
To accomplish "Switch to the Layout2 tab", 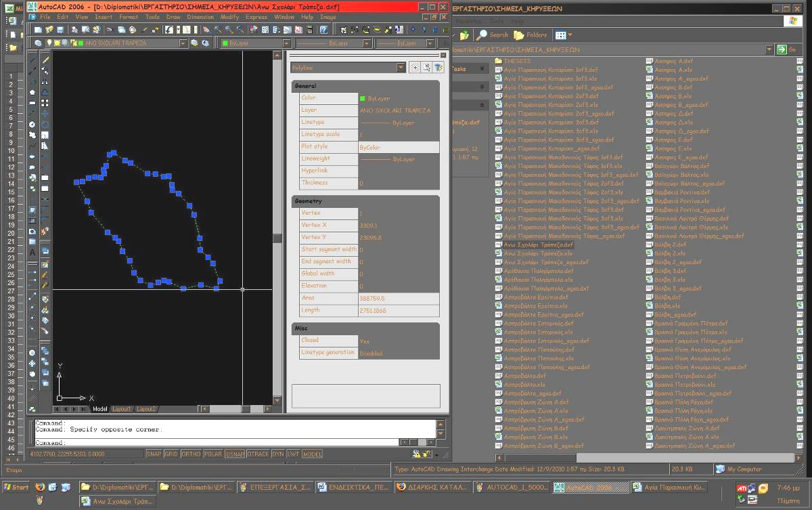I will (x=147, y=409).
